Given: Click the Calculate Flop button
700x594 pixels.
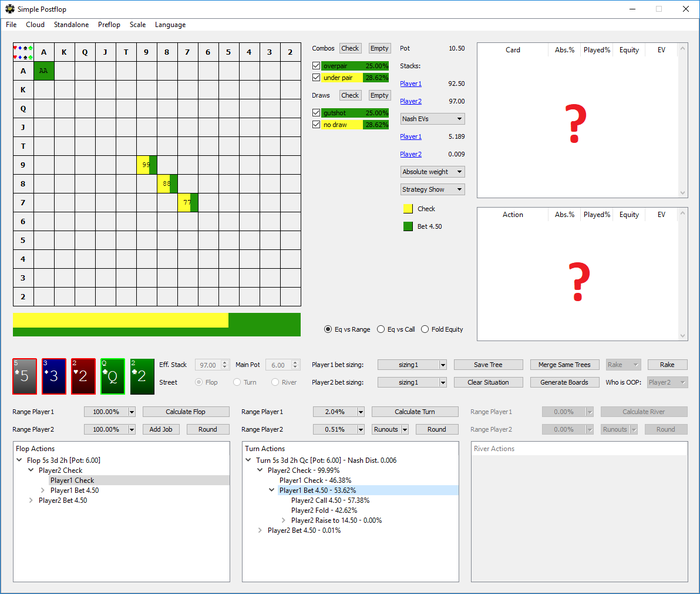Looking at the screenshot, I should coord(186,411).
